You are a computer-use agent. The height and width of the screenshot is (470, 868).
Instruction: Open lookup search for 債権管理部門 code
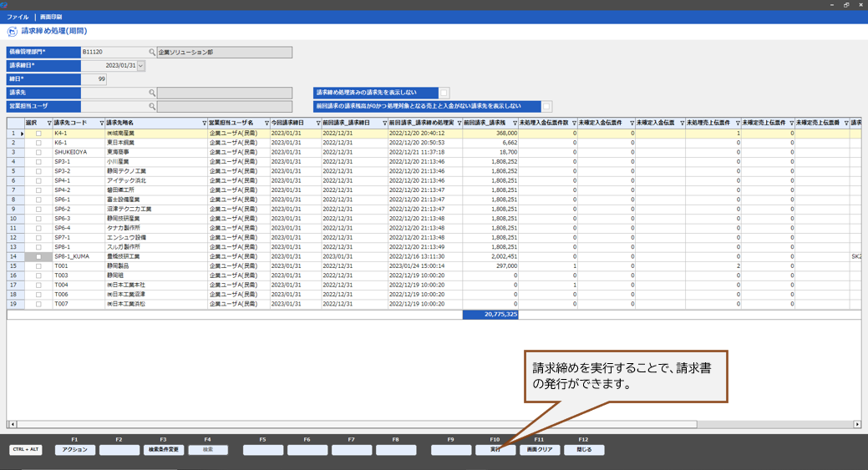[x=152, y=52]
